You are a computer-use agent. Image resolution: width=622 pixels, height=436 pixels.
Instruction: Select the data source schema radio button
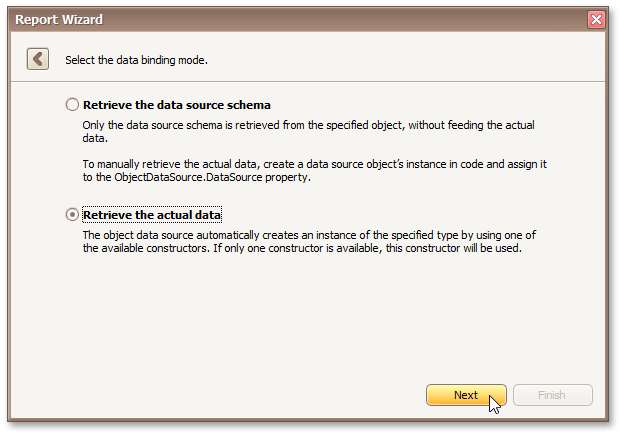pyautogui.click(x=71, y=104)
